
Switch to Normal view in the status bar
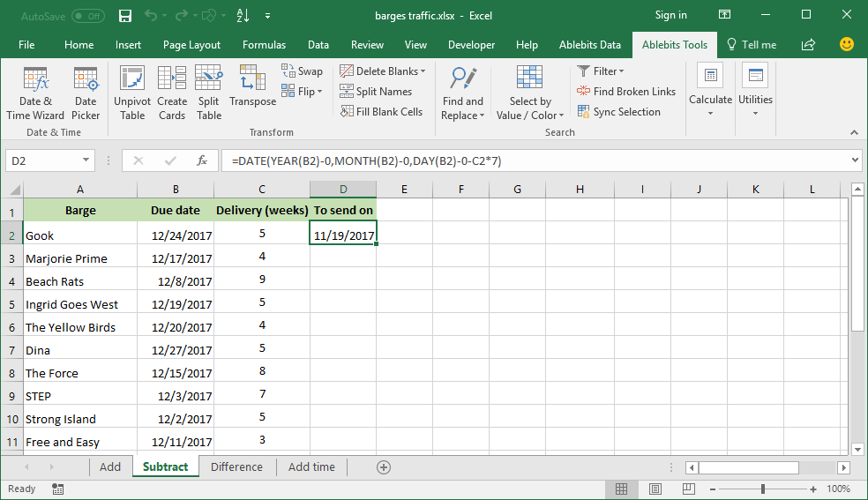[x=621, y=489]
